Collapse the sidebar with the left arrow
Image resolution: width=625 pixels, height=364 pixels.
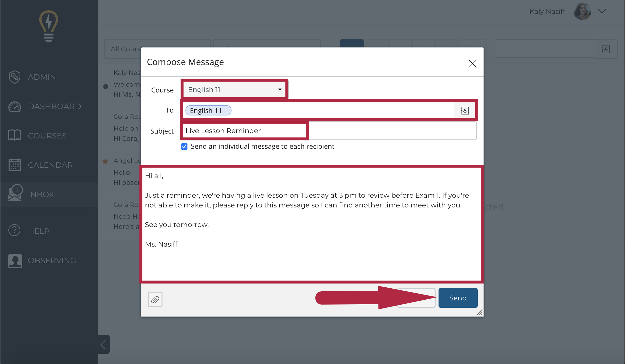[x=104, y=344]
